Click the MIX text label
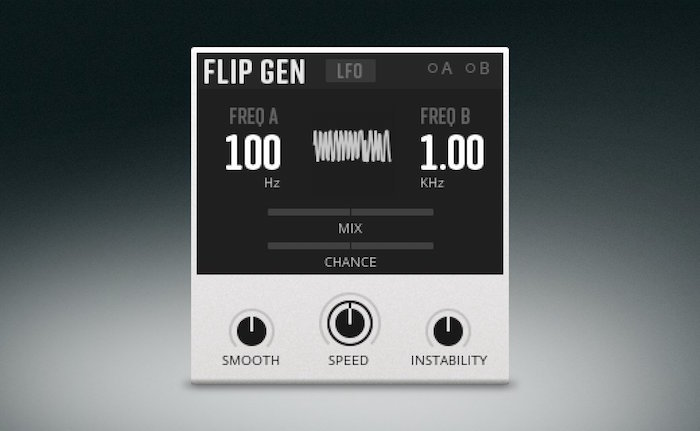700x431 pixels. (350, 228)
